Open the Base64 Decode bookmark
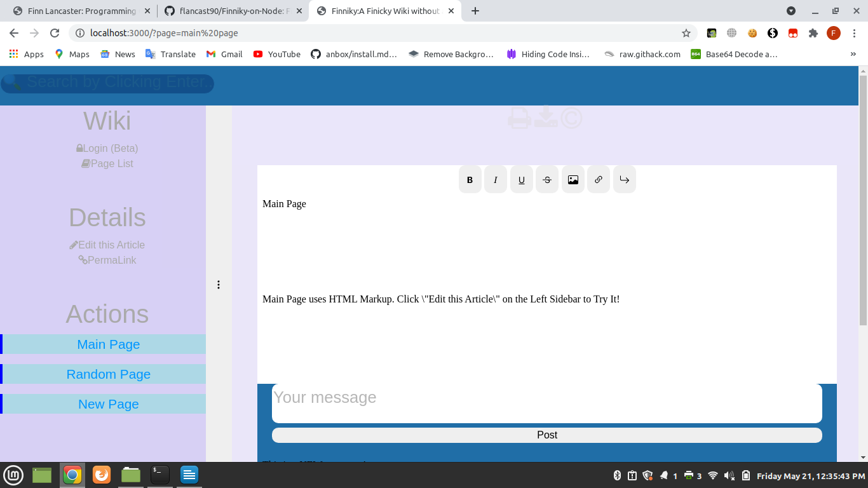 [x=734, y=54]
